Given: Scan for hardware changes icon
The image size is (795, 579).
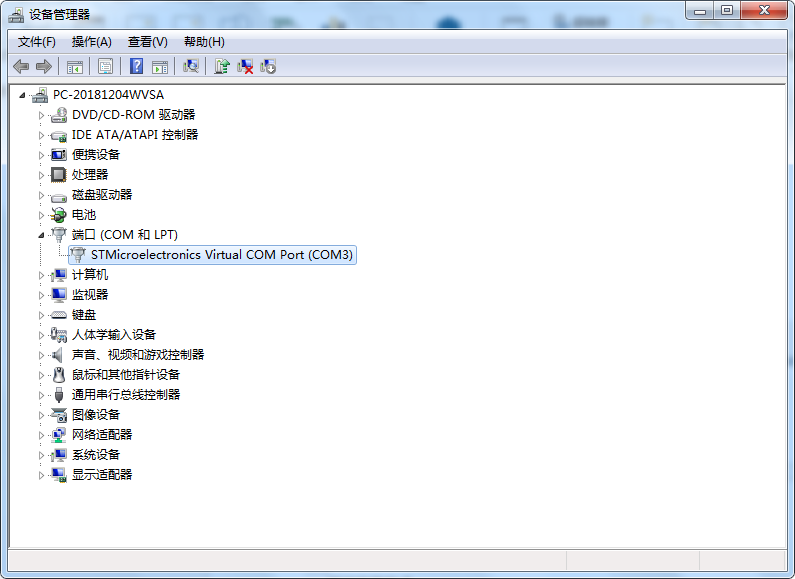Looking at the screenshot, I should coord(191,66).
